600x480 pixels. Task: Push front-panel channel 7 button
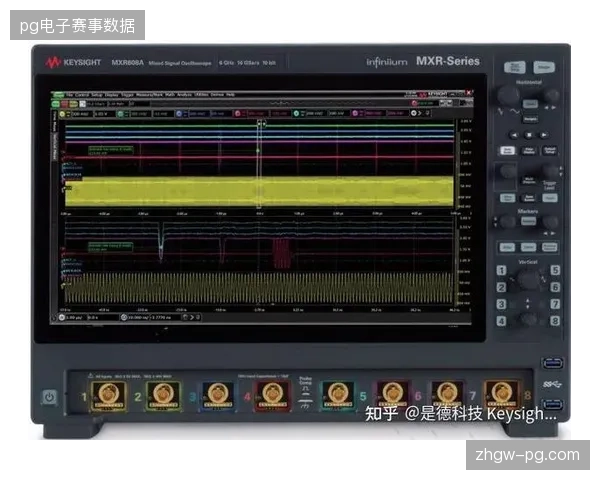point(555,304)
